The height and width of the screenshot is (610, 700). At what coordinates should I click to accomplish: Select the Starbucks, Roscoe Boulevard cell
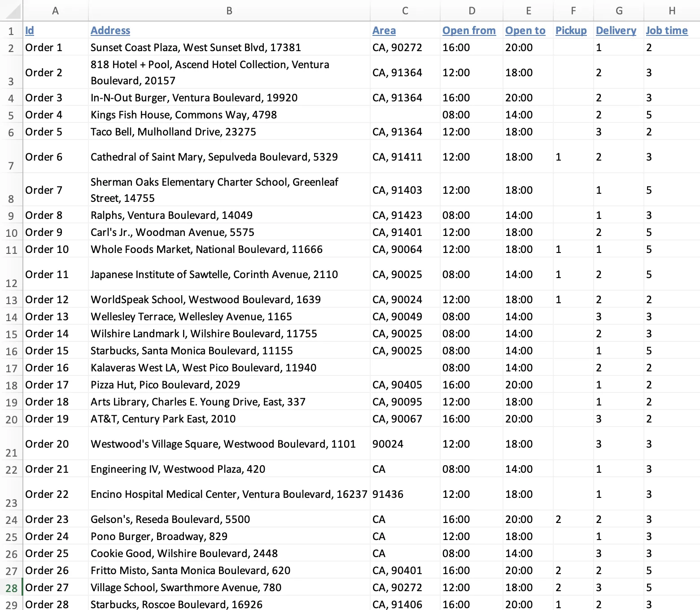coord(229,604)
